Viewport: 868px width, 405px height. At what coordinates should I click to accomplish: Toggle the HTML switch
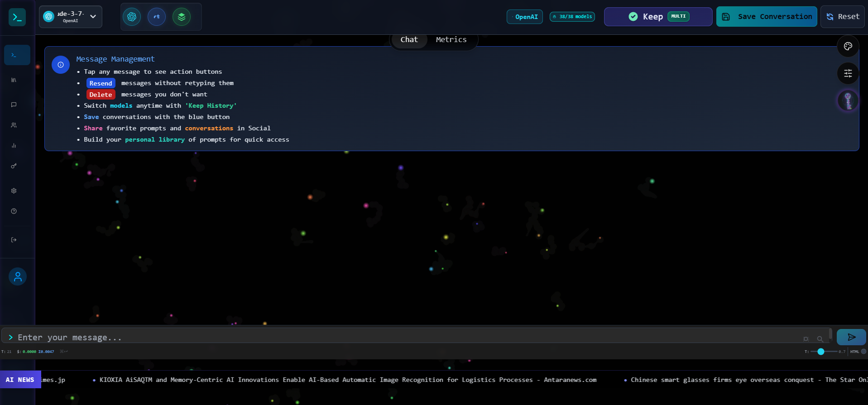(863, 352)
